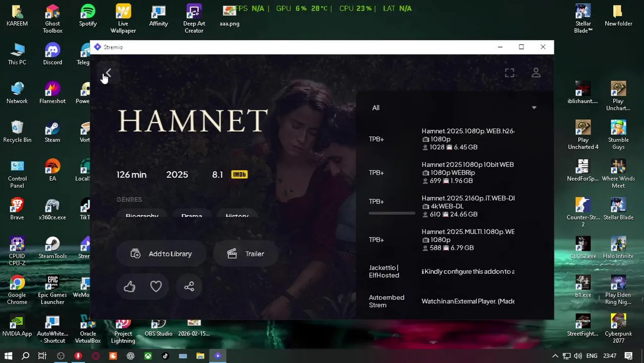Like the movie with the thumbs-up icon
644x363 pixels.
point(130,286)
